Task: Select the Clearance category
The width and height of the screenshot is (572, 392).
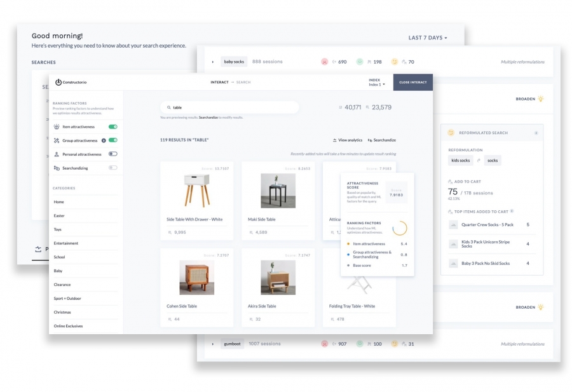Action: coord(62,285)
